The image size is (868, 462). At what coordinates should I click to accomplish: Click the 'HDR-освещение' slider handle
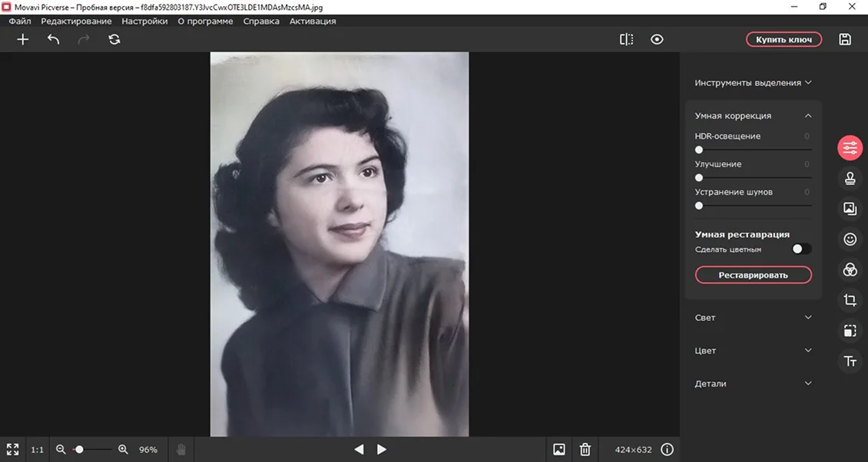(x=699, y=150)
